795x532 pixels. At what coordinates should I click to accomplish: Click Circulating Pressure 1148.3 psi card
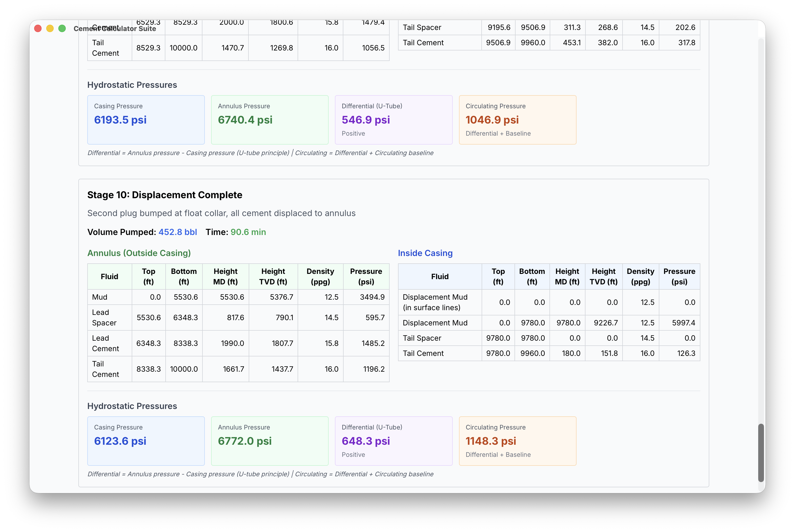pyautogui.click(x=517, y=441)
